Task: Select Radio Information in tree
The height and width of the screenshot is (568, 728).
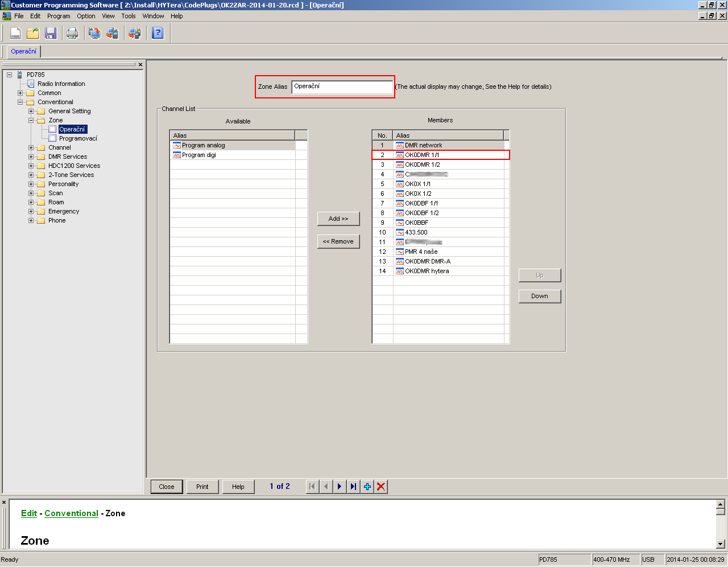Action: (61, 84)
